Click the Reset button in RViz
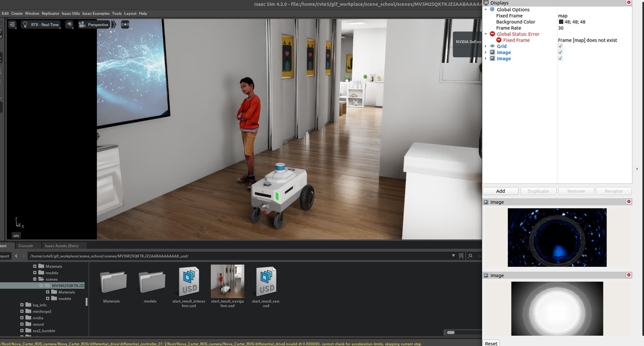The image size is (644, 346). (491, 343)
